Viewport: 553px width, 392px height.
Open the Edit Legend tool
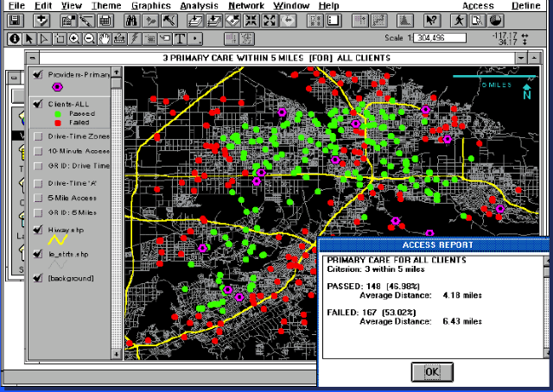pos(86,21)
